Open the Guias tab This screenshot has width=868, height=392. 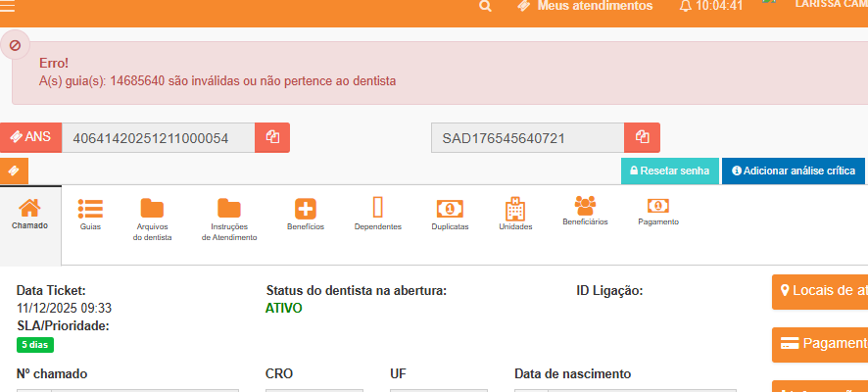click(90, 215)
